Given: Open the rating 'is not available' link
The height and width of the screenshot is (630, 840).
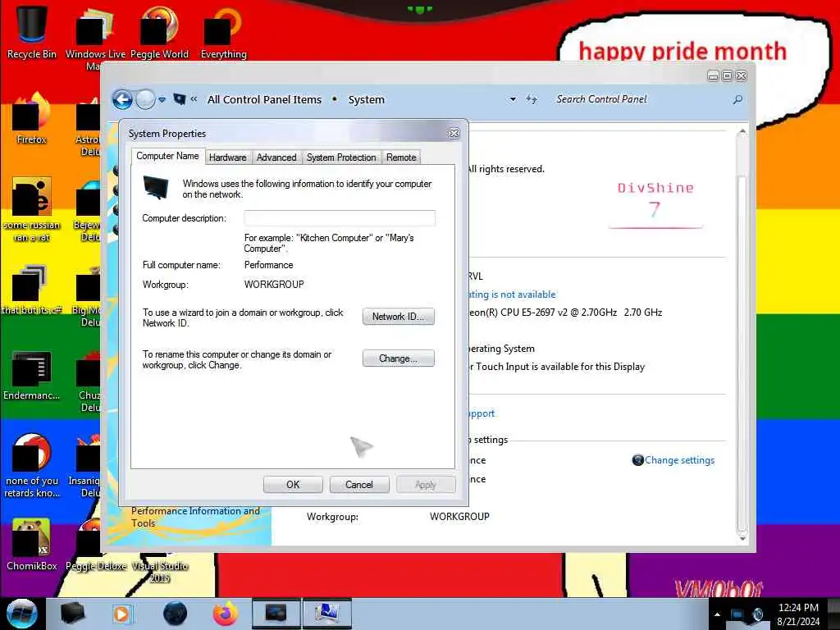Looking at the screenshot, I should coord(512,294).
